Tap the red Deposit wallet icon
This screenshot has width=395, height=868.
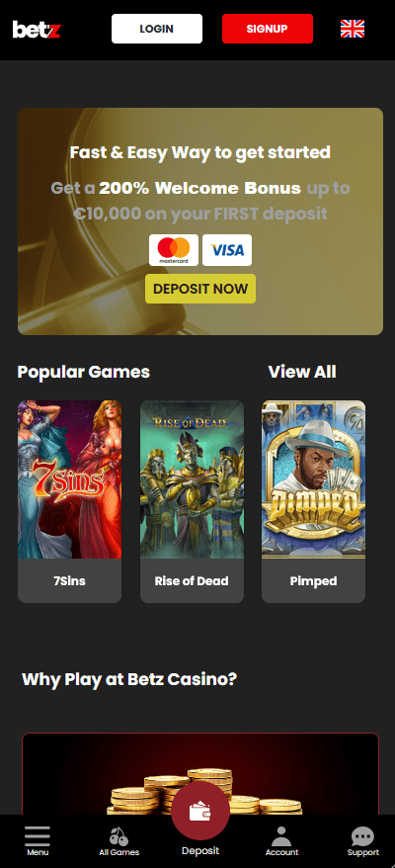point(200,811)
